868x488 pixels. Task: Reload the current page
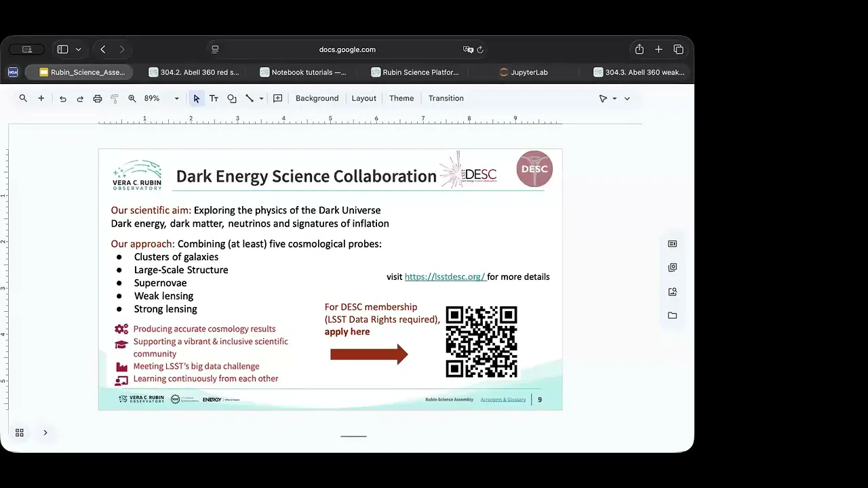[480, 49]
